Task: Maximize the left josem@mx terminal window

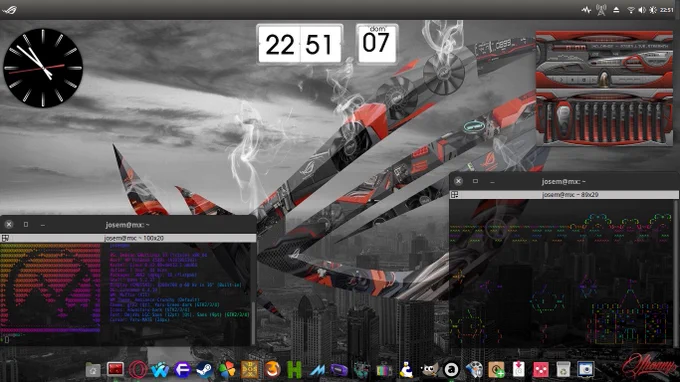Action: (26, 225)
